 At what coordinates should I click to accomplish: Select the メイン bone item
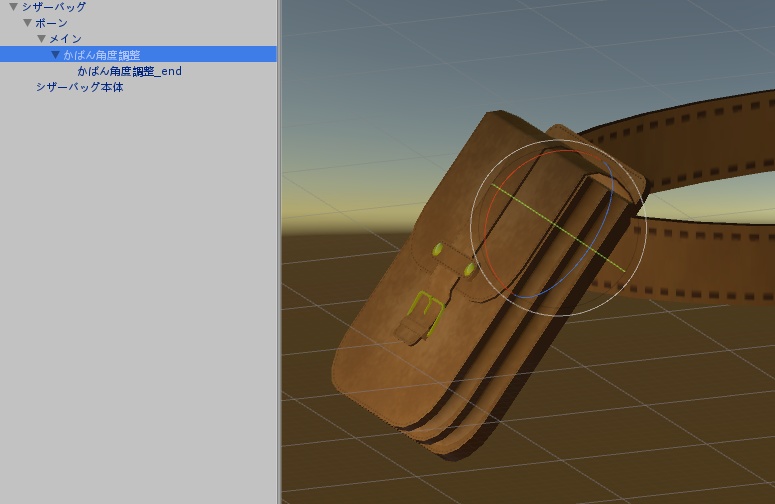click(x=65, y=39)
